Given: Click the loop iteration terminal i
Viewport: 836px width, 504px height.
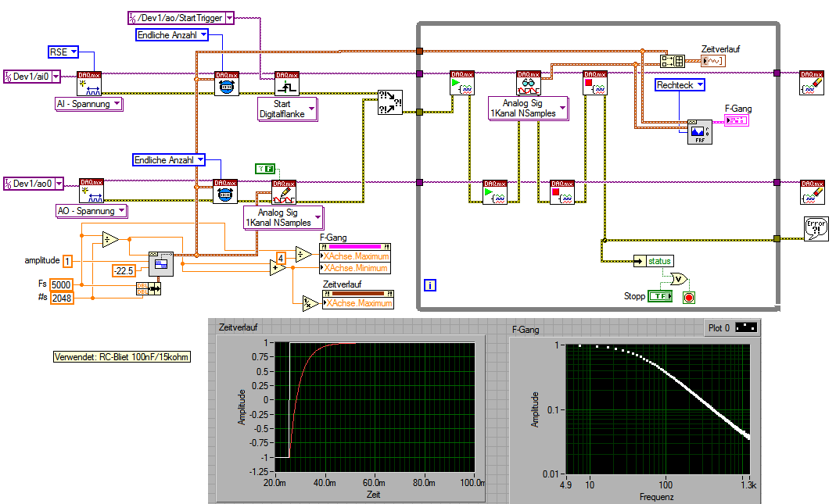Looking at the screenshot, I should pos(429,285).
